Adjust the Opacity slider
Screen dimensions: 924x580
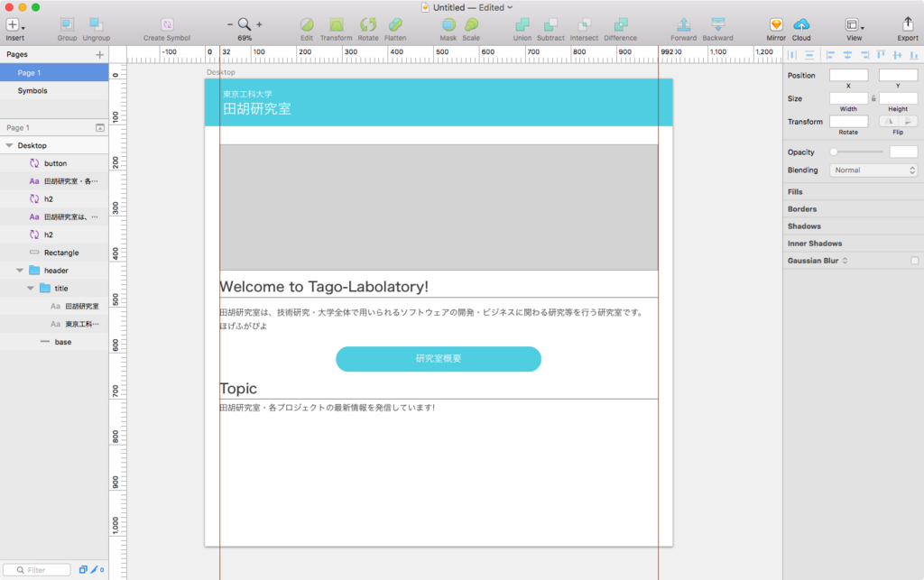857,152
